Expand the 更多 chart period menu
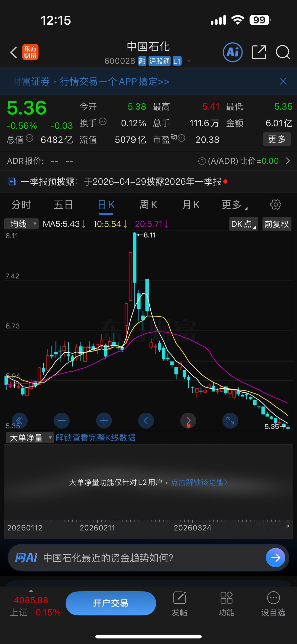The height and width of the screenshot is (644, 297). coord(234,205)
